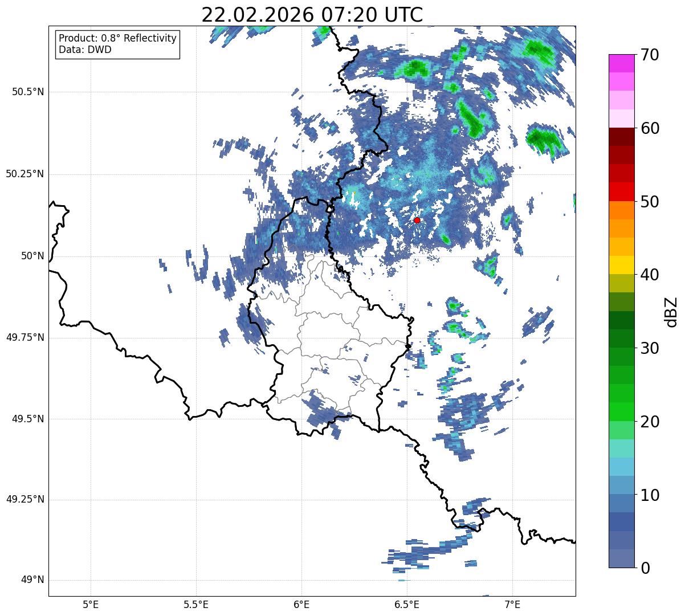Click the Product: 0.8° Reflectivity label
This screenshot has height=616, width=685.
[x=118, y=38]
